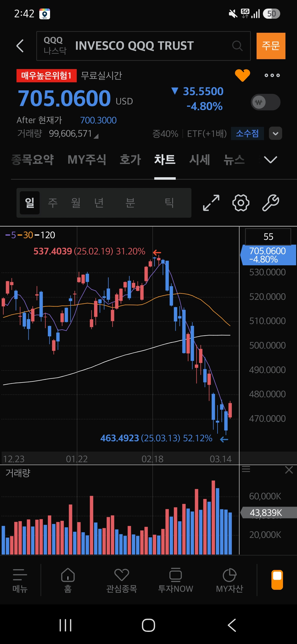Open search via magnifier icon
Viewport: 297px width, 644px height.
237,46
